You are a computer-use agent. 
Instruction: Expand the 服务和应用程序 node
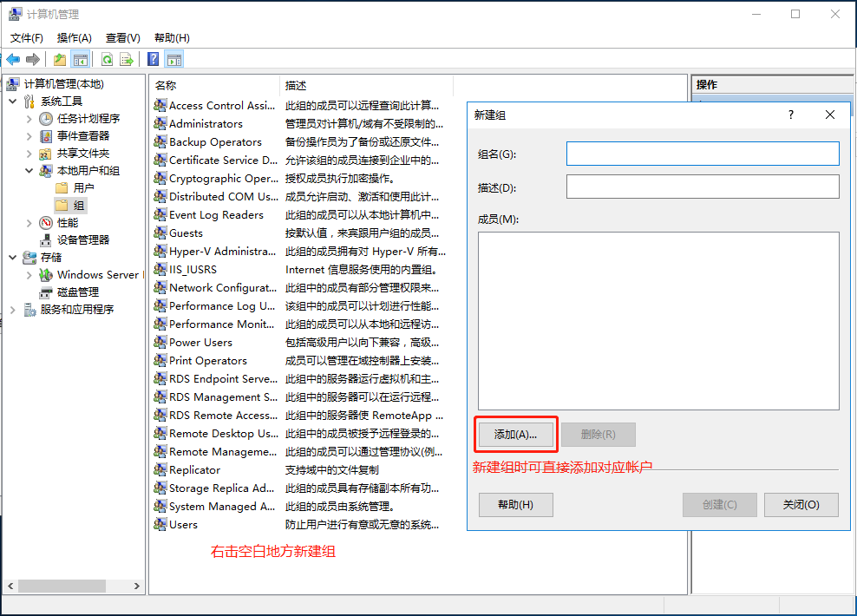[13, 310]
